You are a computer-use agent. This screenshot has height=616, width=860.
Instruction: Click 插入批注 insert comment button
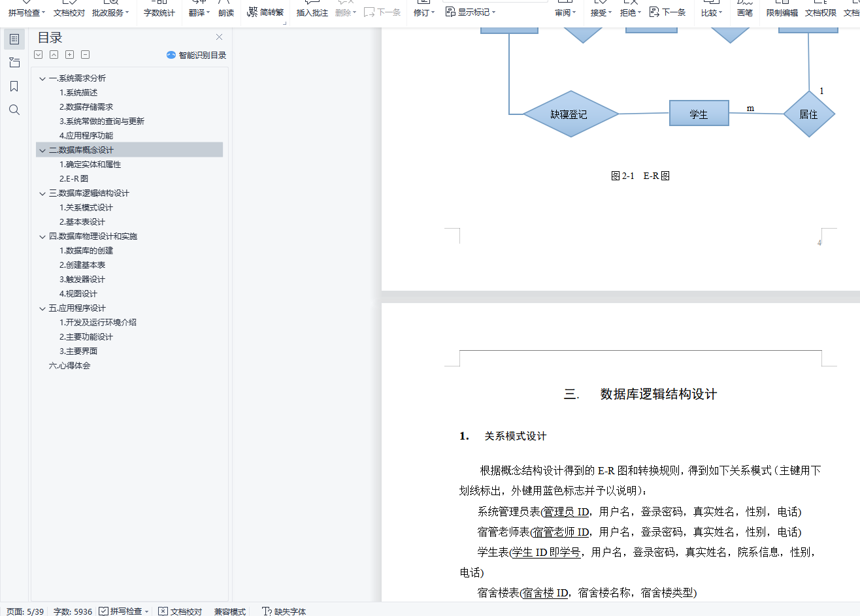[x=312, y=12]
